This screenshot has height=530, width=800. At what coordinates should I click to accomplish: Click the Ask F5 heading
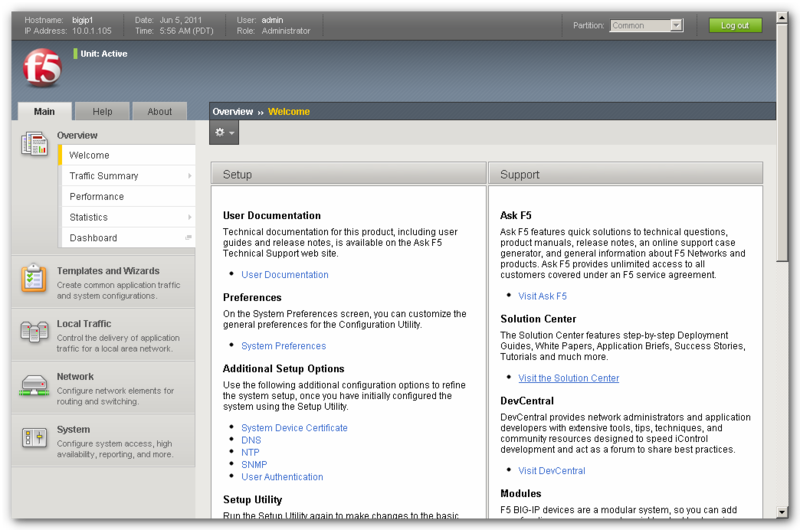tap(516, 215)
